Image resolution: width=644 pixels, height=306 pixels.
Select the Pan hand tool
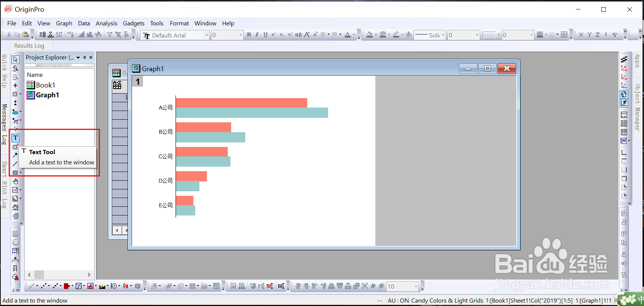click(x=16, y=181)
